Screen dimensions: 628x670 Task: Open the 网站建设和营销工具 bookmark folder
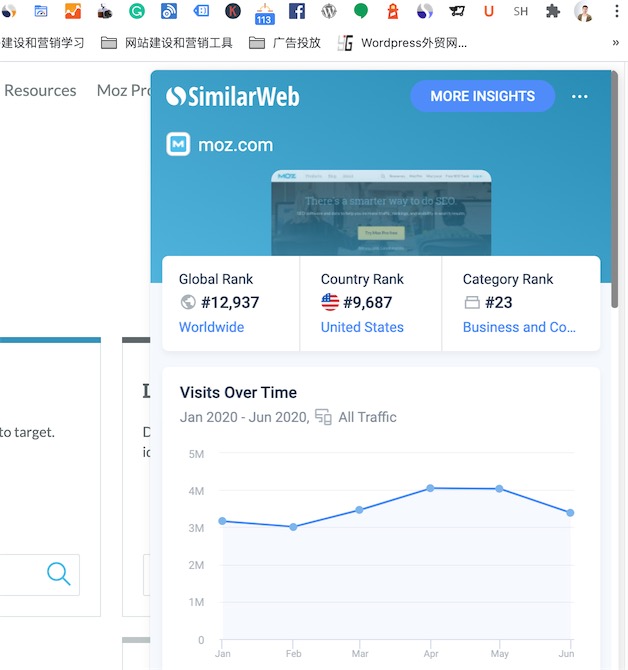click(x=167, y=43)
